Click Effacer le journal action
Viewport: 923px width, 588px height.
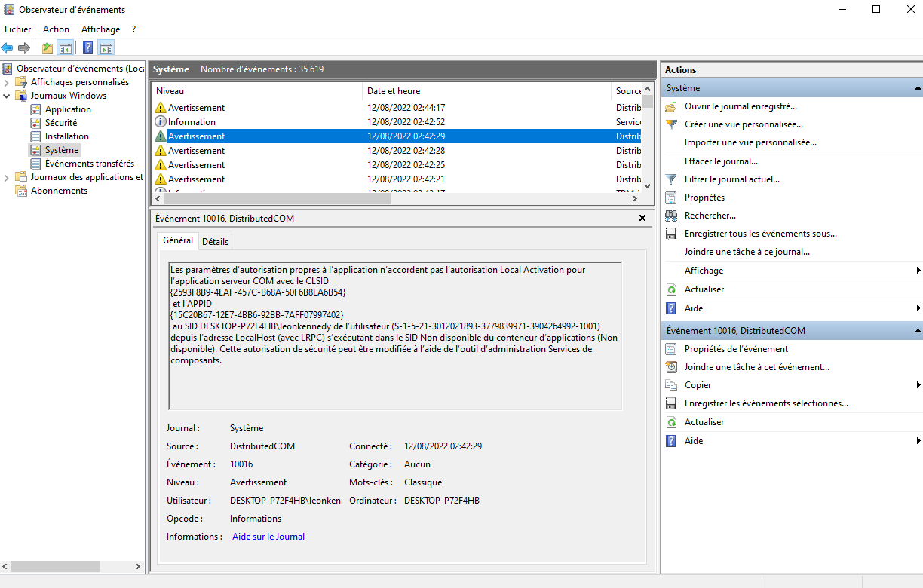(721, 161)
